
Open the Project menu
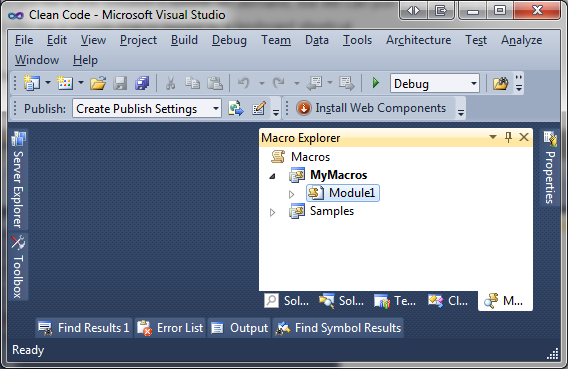pos(138,40)
